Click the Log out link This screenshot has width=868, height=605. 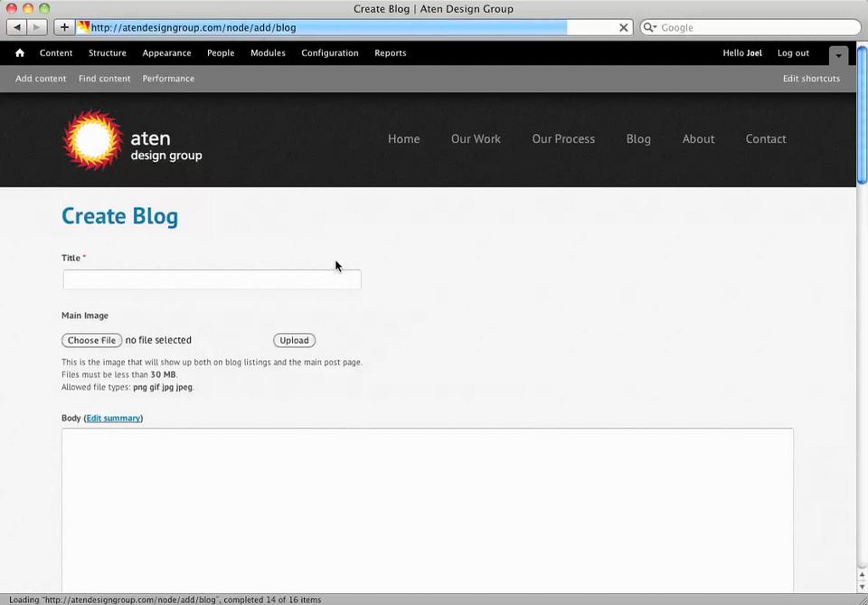coord(793,53)
